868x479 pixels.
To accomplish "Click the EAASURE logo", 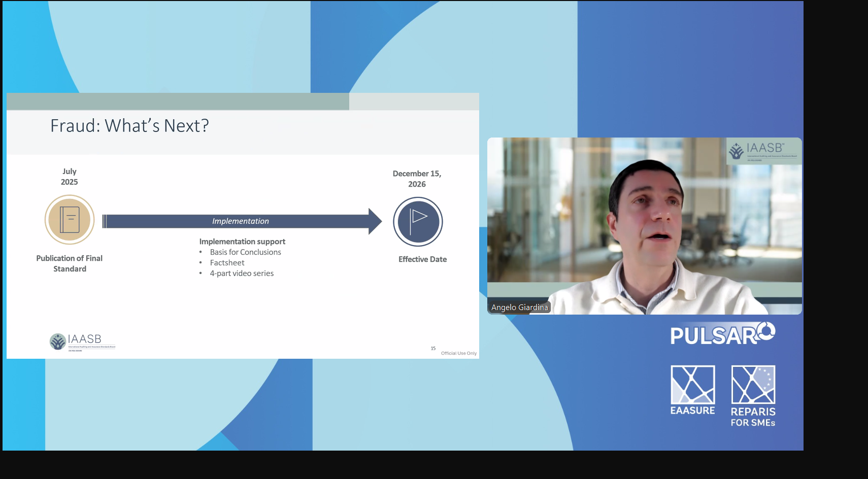I will [692, 390].
